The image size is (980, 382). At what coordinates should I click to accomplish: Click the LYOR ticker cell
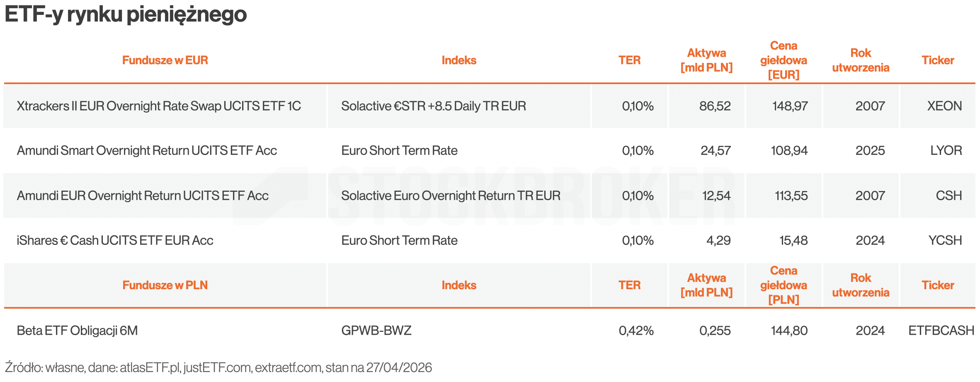pos(946,150)
